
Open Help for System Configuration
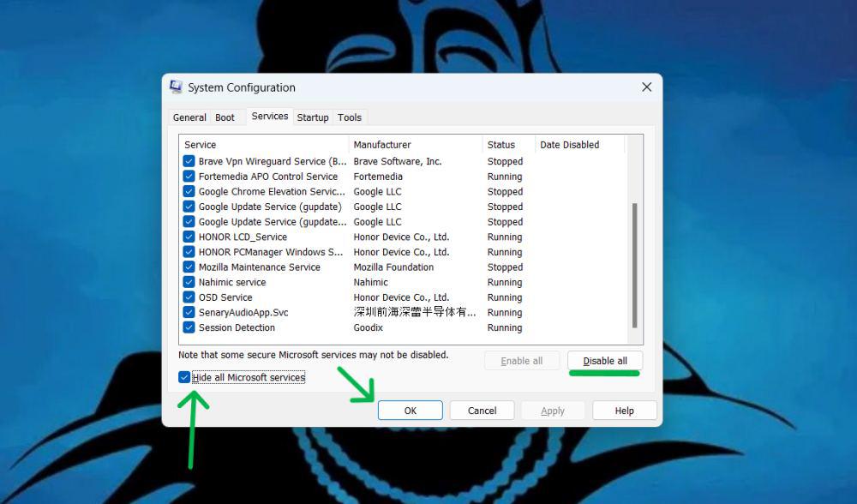pyautogui.click(x=624, y=411)
